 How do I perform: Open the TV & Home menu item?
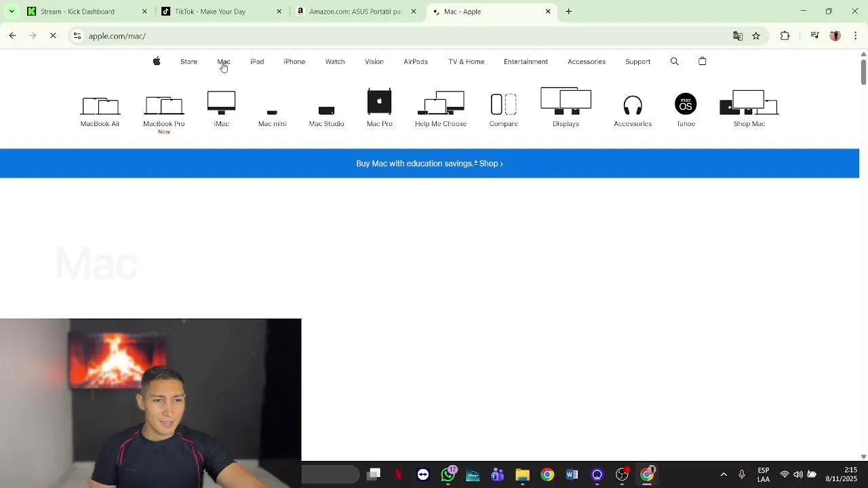click(x=467, y=62)
